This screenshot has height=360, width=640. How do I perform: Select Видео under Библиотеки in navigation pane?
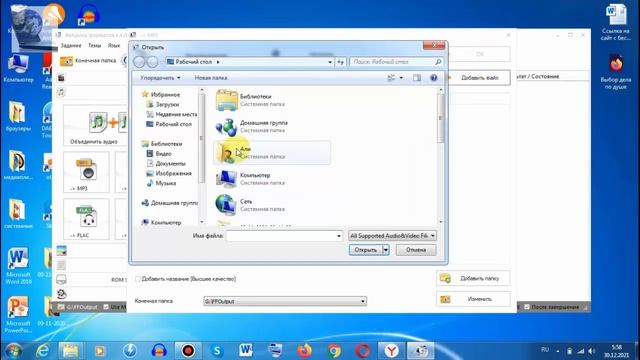point(159,153)
